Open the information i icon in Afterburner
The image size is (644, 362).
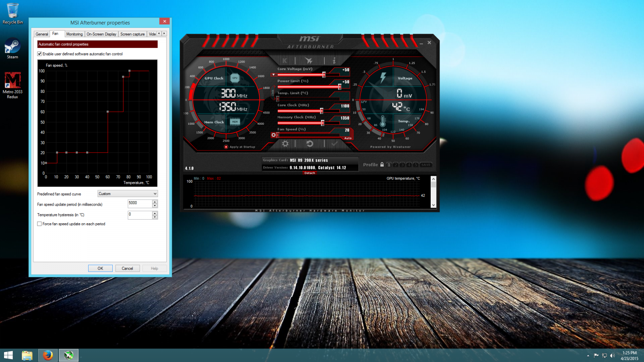click(x=334, y=61)
